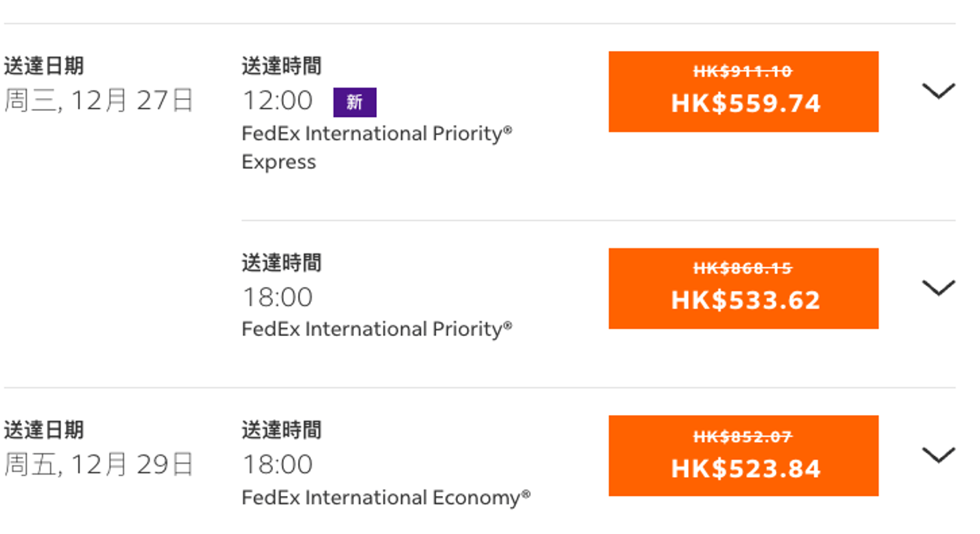The image size is (980, 534).
Task: Click the delivery date 周三, 12月 27日
Action: [99, 101]
